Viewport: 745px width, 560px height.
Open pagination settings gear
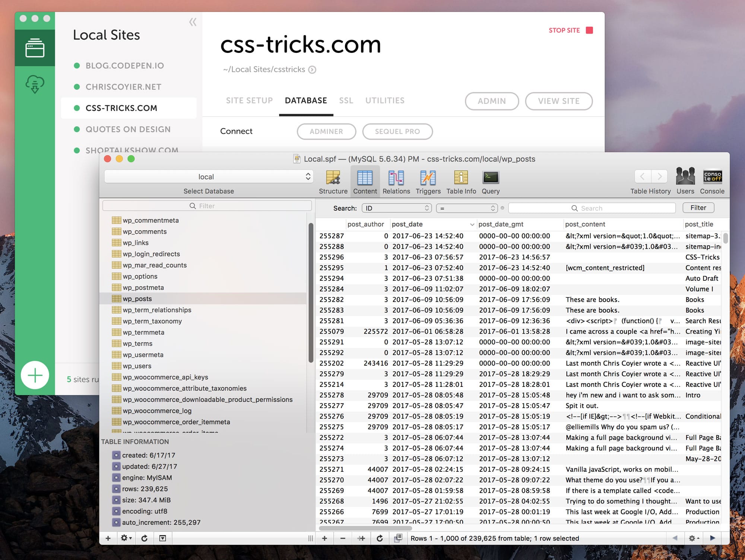coord(694,538)
